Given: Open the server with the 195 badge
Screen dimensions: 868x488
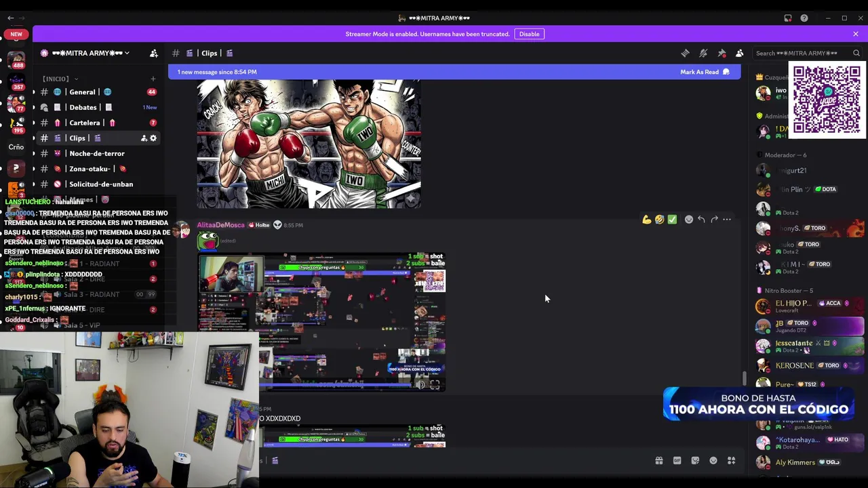Looking at the screenshot, I should click(16, 125).
